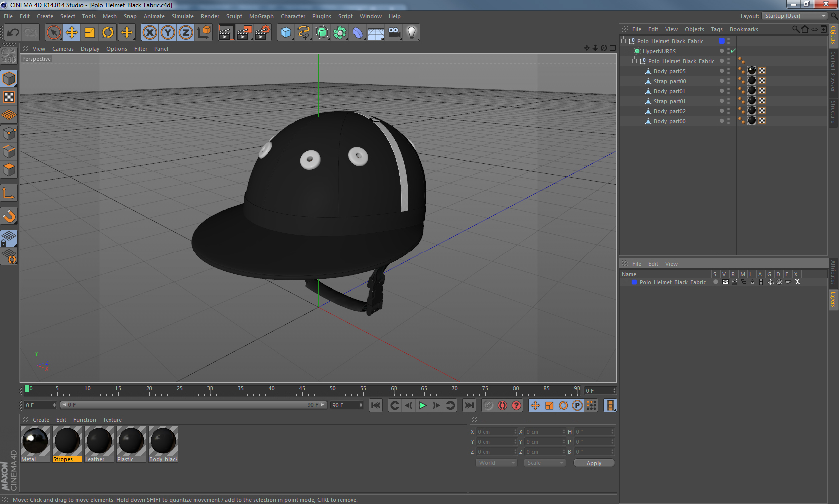
Task: Click the Play forward button
Action: [x=422, y=405]
